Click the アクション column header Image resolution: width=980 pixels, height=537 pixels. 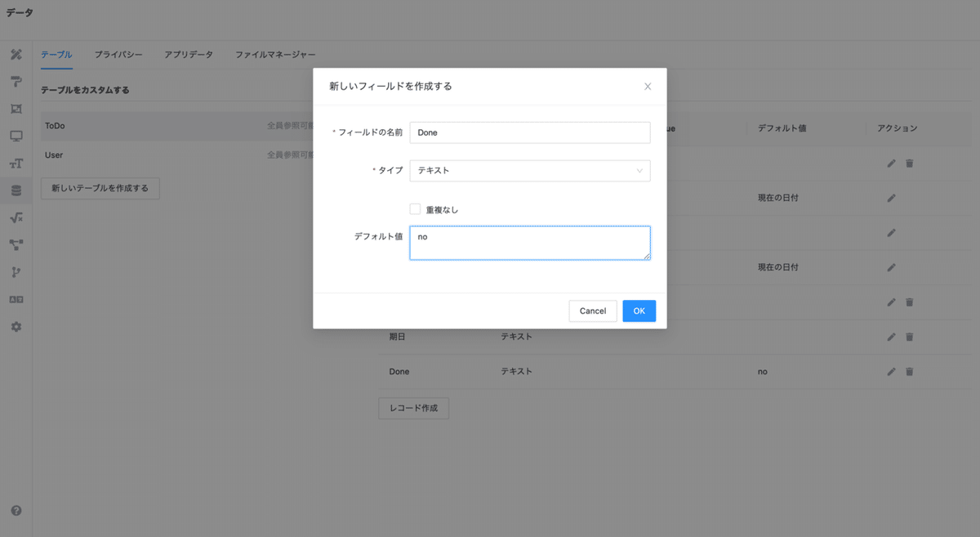point(898,128)
